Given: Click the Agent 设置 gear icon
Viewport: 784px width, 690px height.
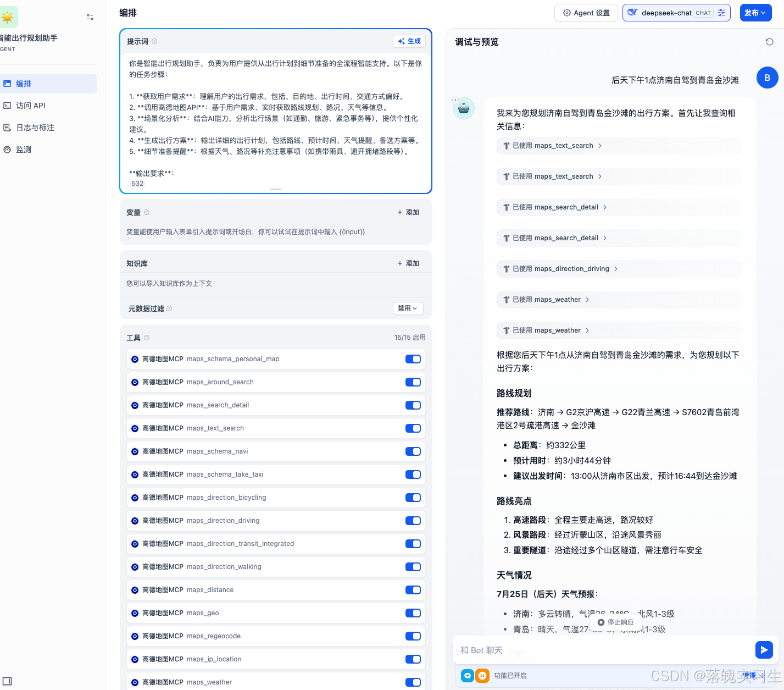Looking at the screenshot, I should 566,13.
